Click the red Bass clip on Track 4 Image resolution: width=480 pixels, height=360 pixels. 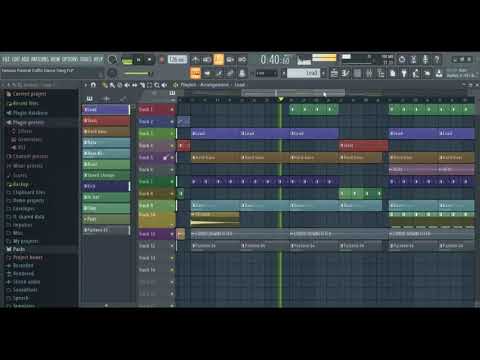point(363,146)
